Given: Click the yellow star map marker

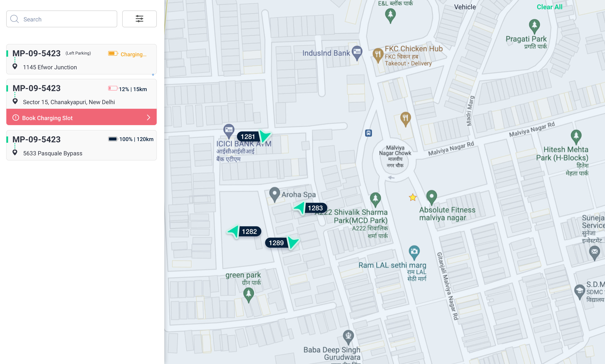Looking at the screenshot, I should point(413,197).
